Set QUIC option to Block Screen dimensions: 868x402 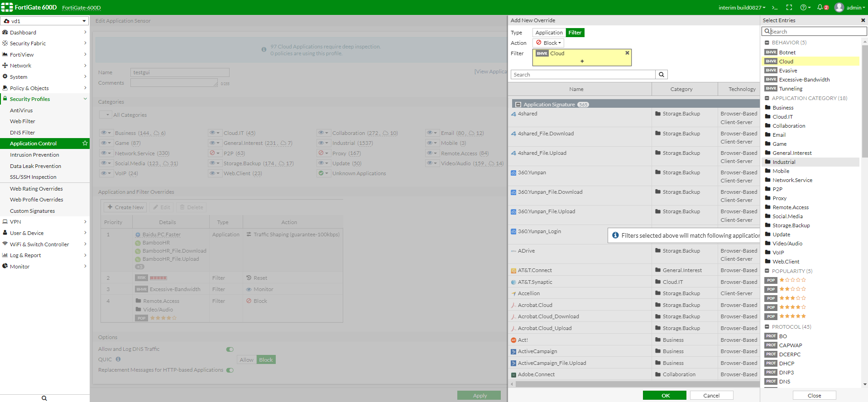[266, 360]
